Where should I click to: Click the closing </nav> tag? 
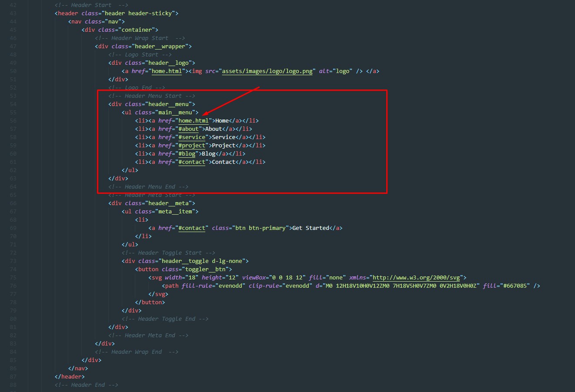pos(78,369)
